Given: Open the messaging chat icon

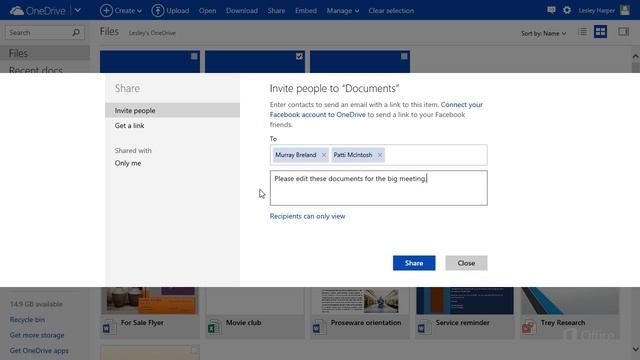Looking at the screenshot, I should (x=551, y=10).
